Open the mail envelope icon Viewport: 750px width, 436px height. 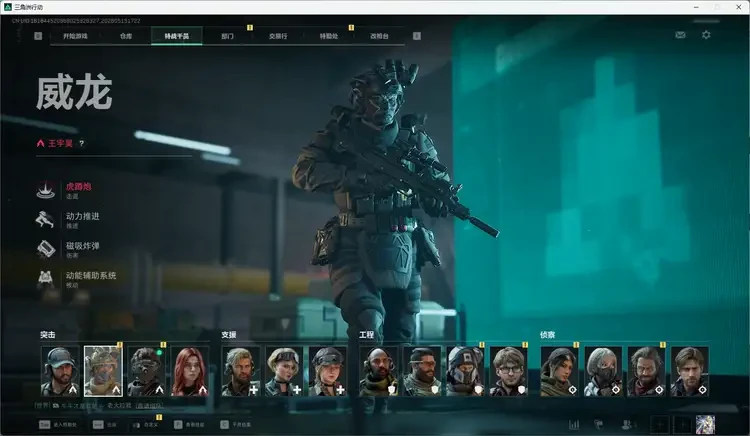pyautogui.click(x=680, y=35)
